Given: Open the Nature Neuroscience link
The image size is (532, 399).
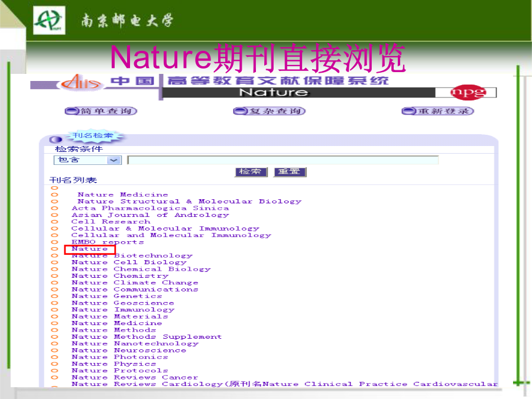Looking at the screenshot, I should [x=129, y=351].
